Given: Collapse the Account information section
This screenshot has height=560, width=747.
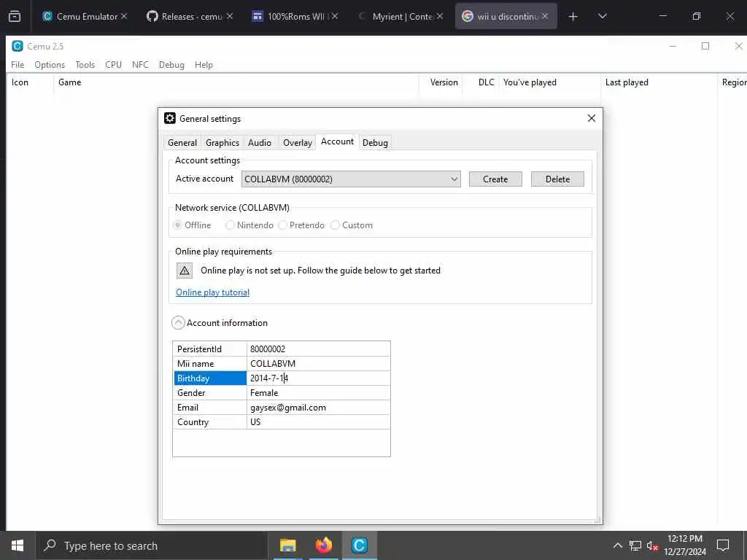Looking at the screenshot, I should click(178, 323).
